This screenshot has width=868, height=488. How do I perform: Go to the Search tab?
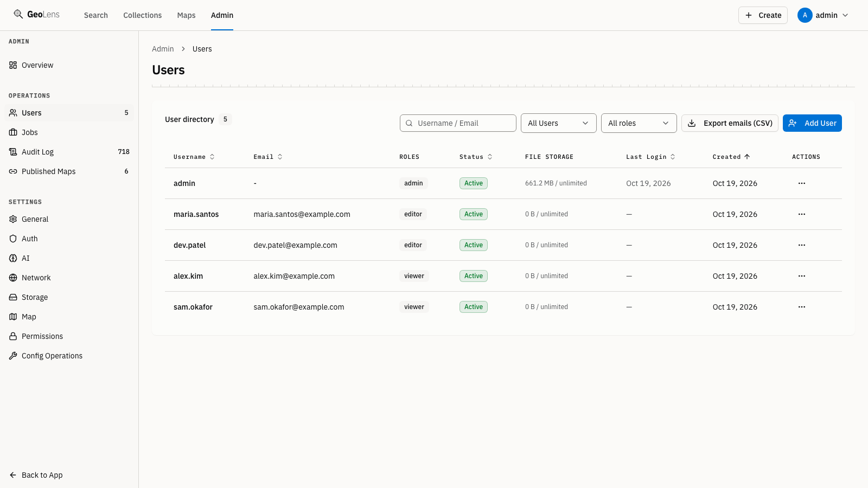[x=96, y=15]
